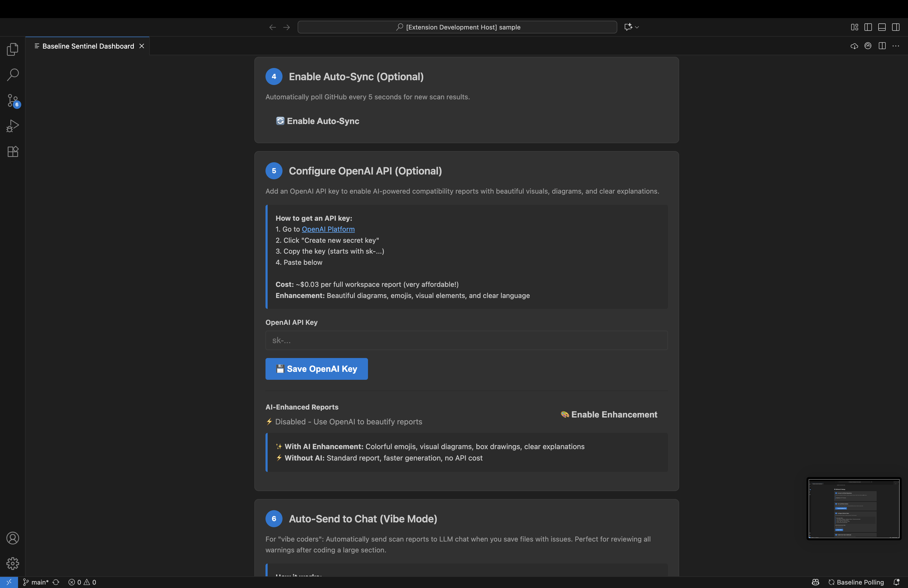
Task: Click the remote window status bar icon
Action: 9,582
